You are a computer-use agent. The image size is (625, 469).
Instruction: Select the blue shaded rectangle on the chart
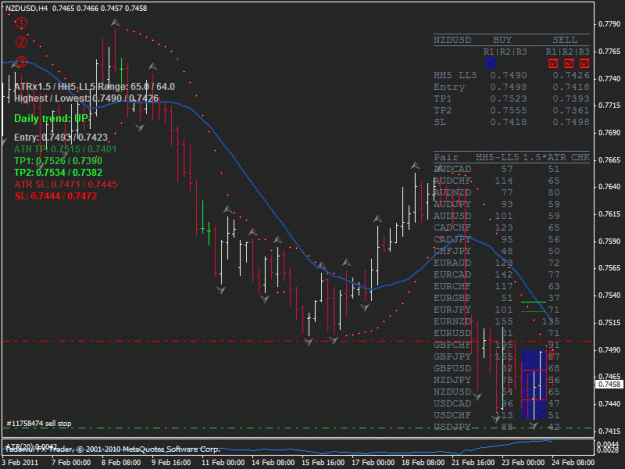coord(534,384)
